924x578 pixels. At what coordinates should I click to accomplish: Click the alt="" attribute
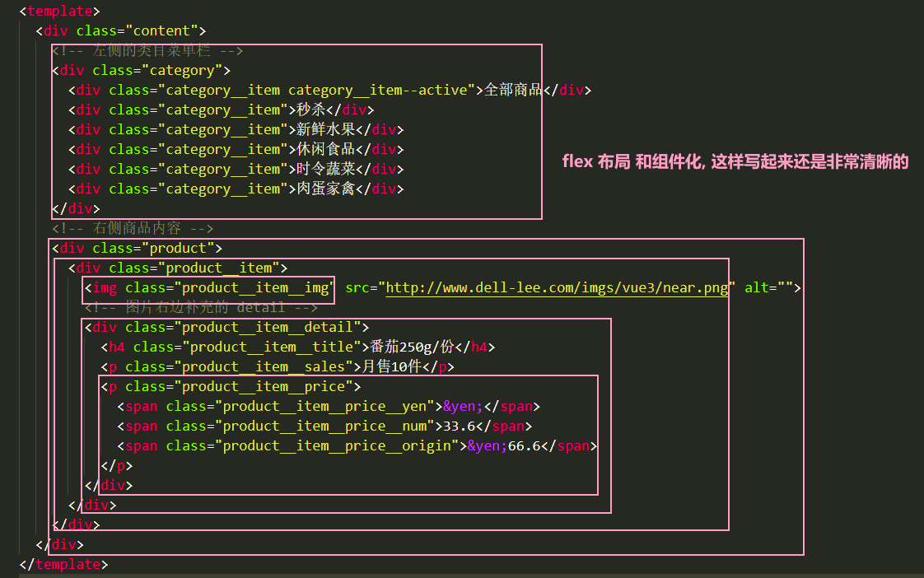tap(768, 288)
